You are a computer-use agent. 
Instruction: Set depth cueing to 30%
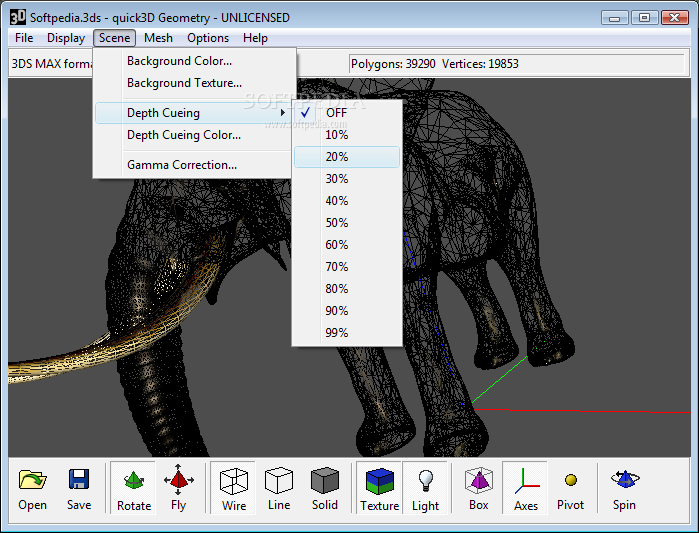click(x=347, y=179)
